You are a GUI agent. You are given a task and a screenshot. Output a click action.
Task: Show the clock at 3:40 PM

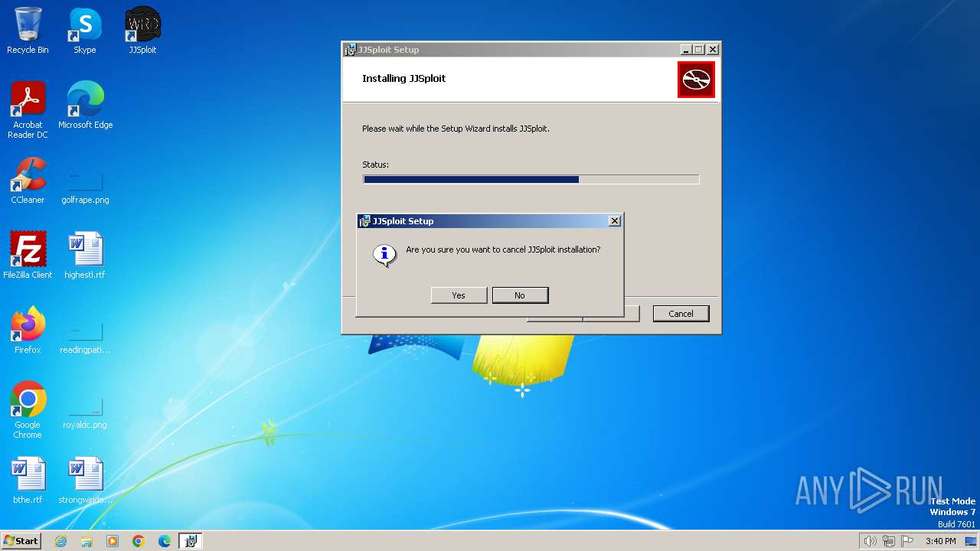click(x=940, y=541)
